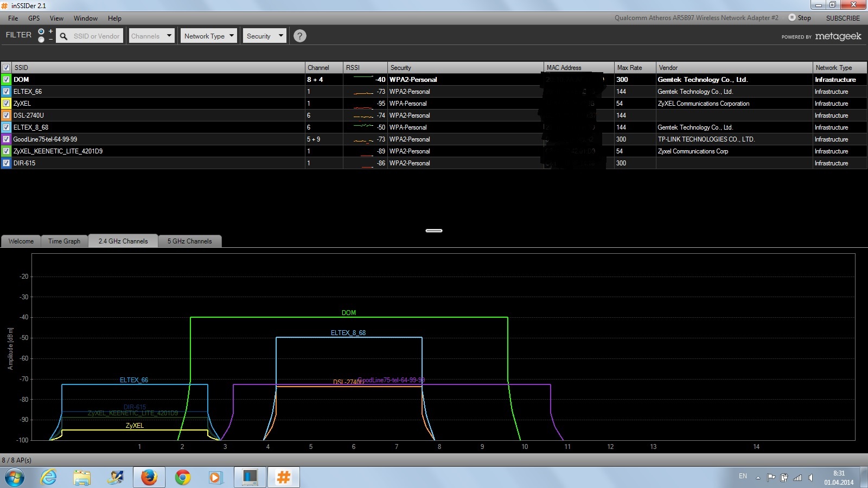Sort by MAC Address column header
Viewport: 868px width, 488px height.
(579, 68)
